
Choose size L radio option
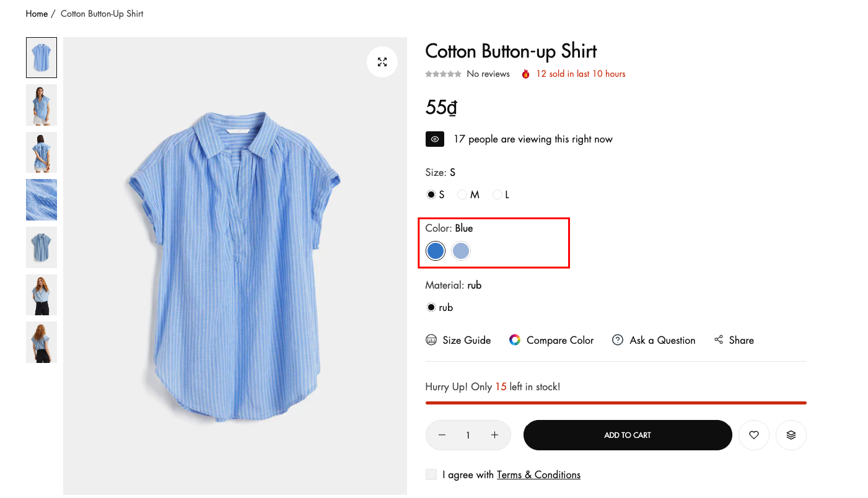point(498,194)
